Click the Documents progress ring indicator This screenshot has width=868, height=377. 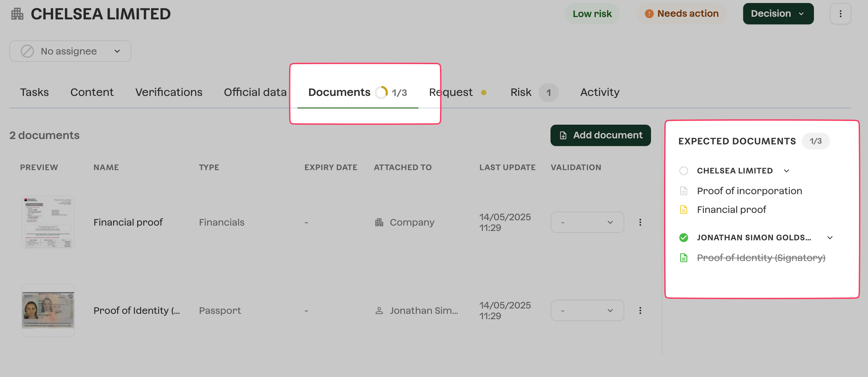(x=382, y=92)
